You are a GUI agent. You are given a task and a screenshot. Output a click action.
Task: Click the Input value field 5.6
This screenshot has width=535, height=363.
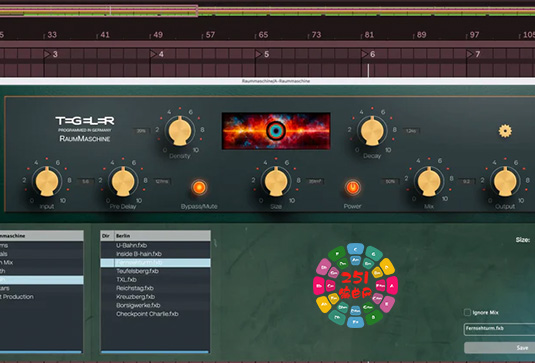click(85, 182)
